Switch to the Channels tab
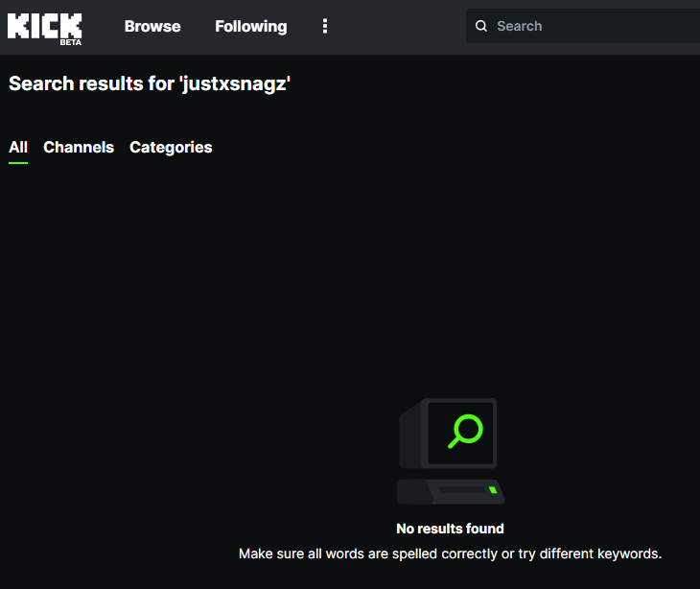700x589 pixels. [x=79, y=148]
